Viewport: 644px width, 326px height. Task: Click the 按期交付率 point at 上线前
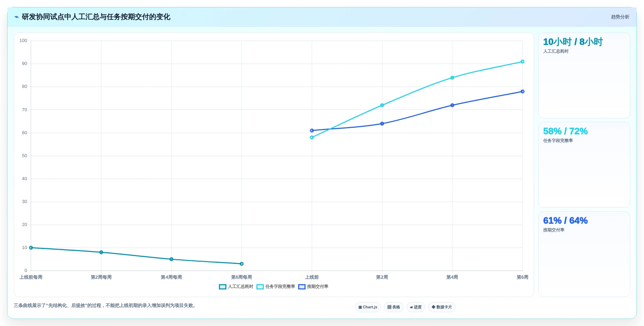tap(312, 131)
